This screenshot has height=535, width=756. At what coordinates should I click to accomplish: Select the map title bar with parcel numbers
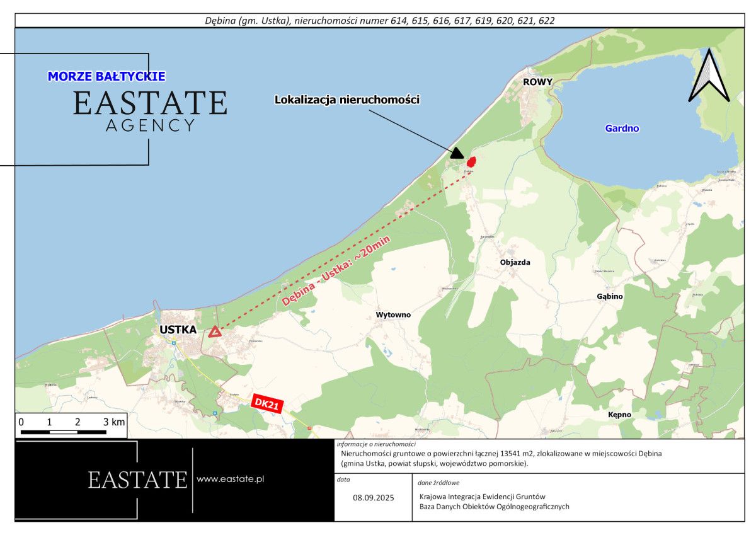tap(378, 20)
